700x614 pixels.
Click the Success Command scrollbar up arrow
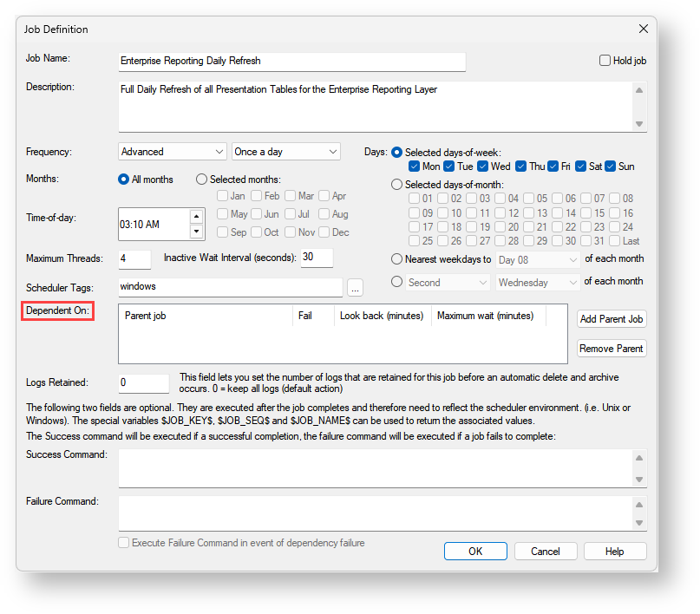[x=639, y=458]
